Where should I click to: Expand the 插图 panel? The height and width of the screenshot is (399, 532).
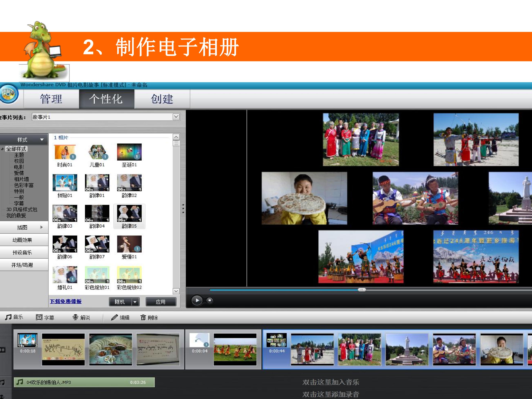tap(24, 227)
